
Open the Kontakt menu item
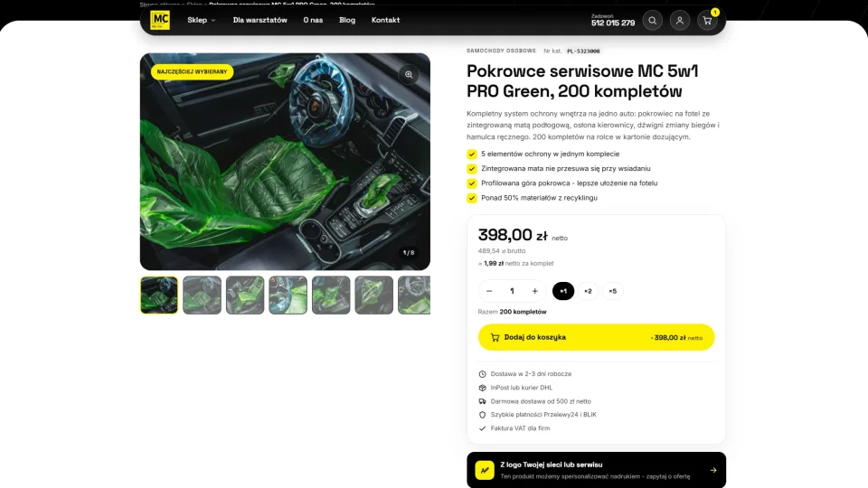[x=385, y=20]
